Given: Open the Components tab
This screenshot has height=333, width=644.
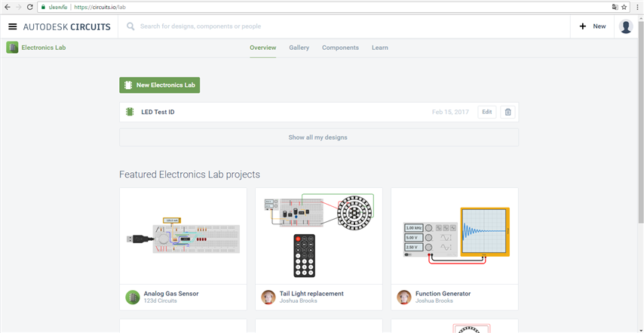Looking at the screenshot, I should (x=340, y=48).
